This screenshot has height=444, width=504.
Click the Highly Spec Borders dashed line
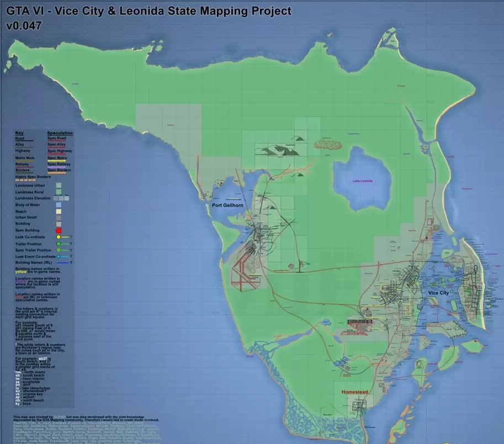click(x=25, y=180)
